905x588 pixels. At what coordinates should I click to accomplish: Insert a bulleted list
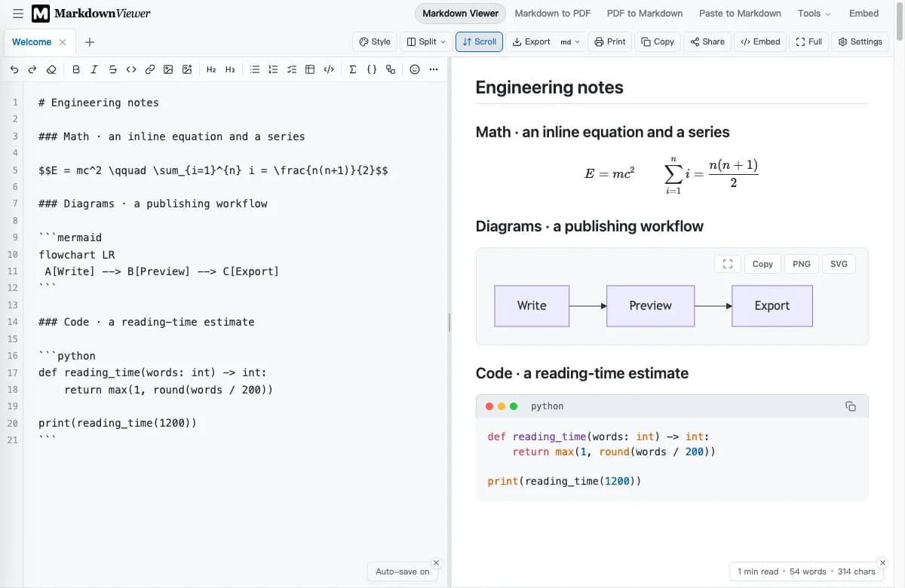(x=255, y=69)
